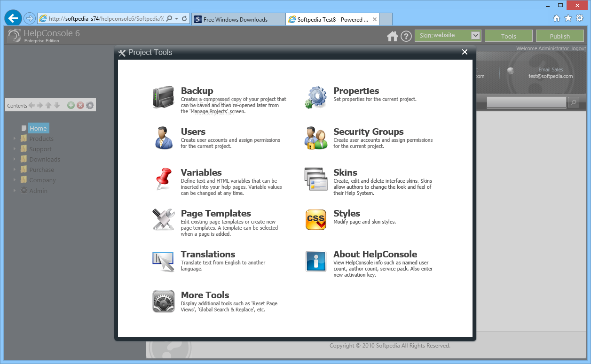Click the Variables pushpin icon
Screen dimensions: 591x364
[x=163, y=179]
